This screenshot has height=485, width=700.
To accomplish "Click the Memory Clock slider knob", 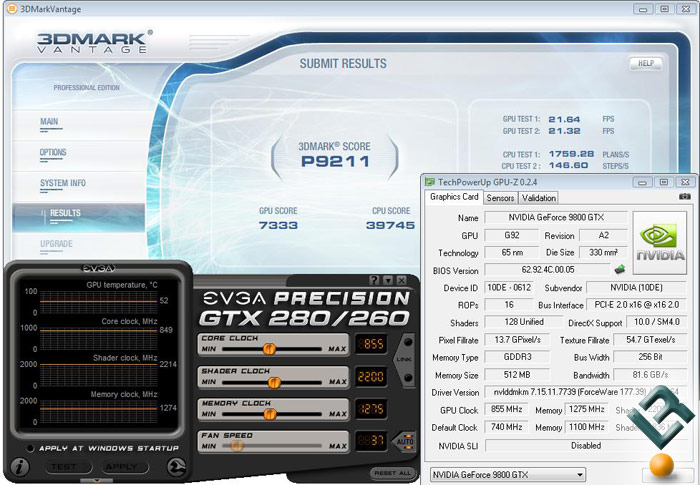I will coord(269,414).
